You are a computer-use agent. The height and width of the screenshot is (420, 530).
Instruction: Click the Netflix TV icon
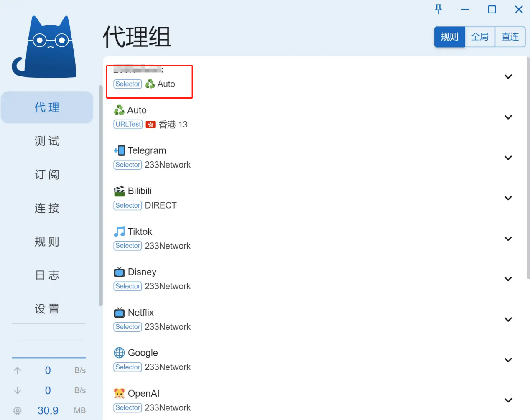[x=119, y=313]
